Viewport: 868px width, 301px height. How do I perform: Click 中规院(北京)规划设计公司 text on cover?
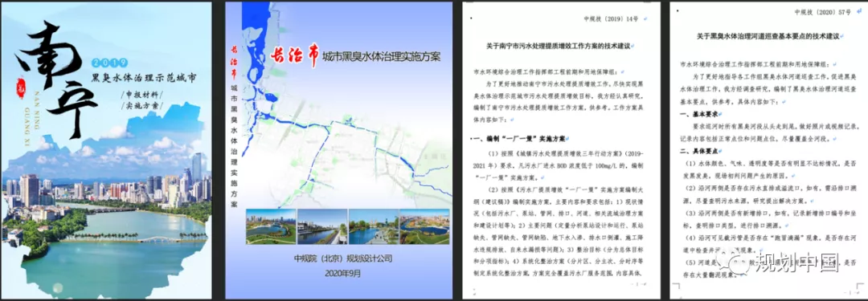(339, 259)
